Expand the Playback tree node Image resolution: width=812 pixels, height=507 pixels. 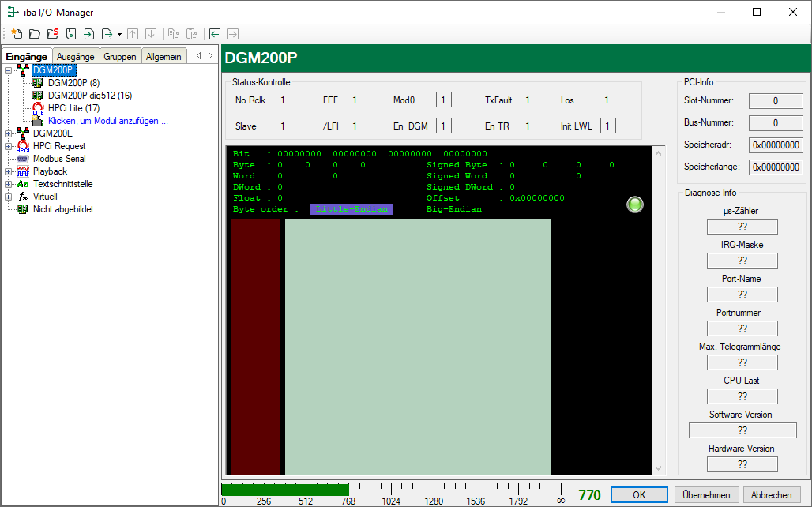9,171
